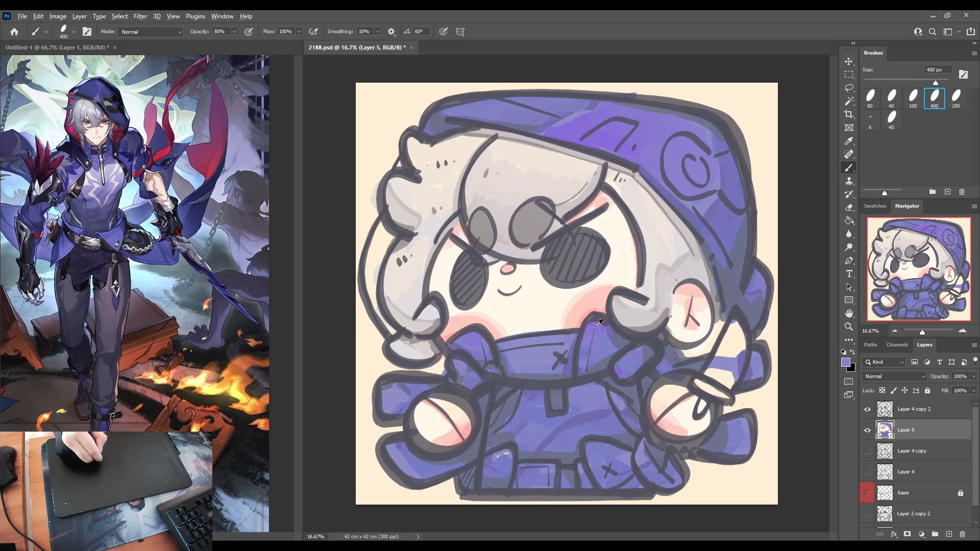This screenshot has height=551, width=980.
Task: Open brush settings gear for smoothing
Action: pyautogui.click(x=391, y=32)
